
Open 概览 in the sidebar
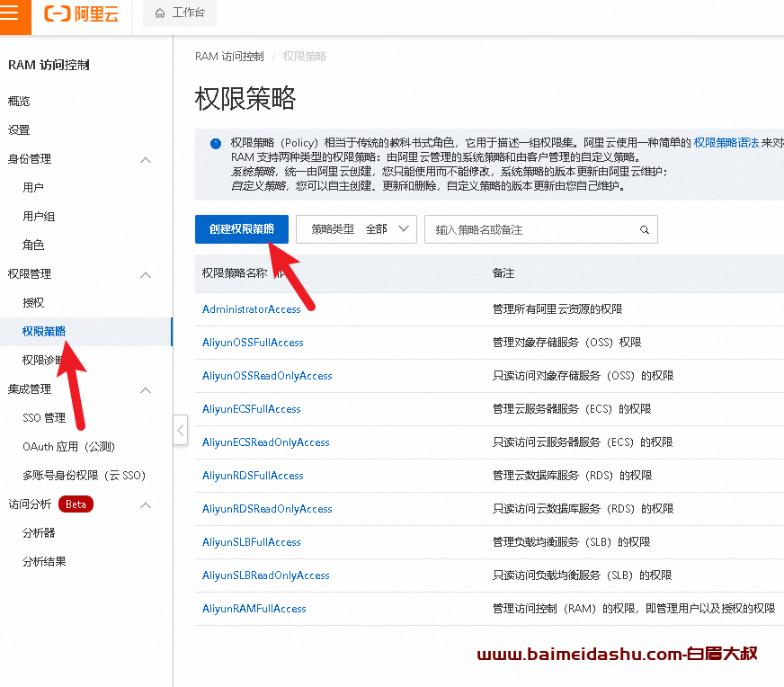(x=19, y=101)
